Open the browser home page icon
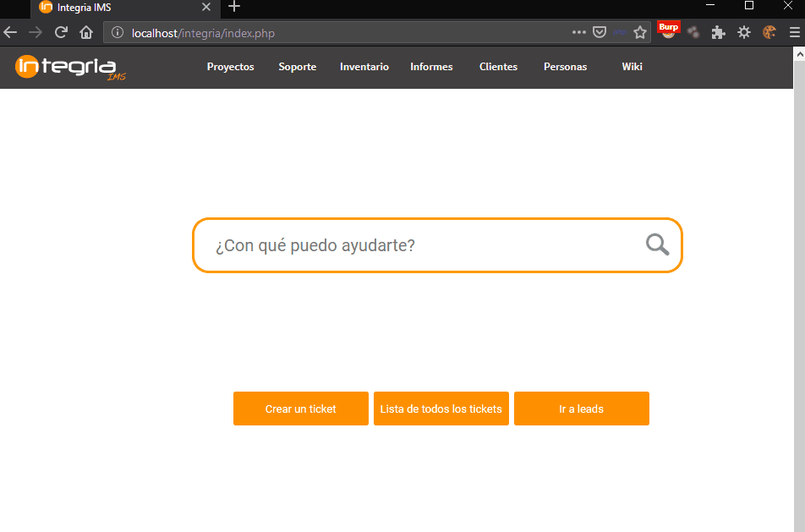This screenshot has height=532, width=805. (x=86, y=33)
